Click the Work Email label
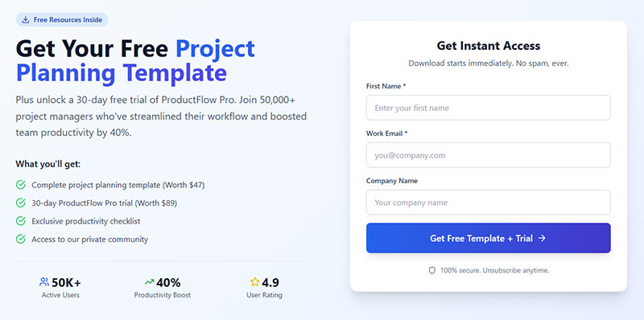644x320 pixels. click(x=387, y=133)
